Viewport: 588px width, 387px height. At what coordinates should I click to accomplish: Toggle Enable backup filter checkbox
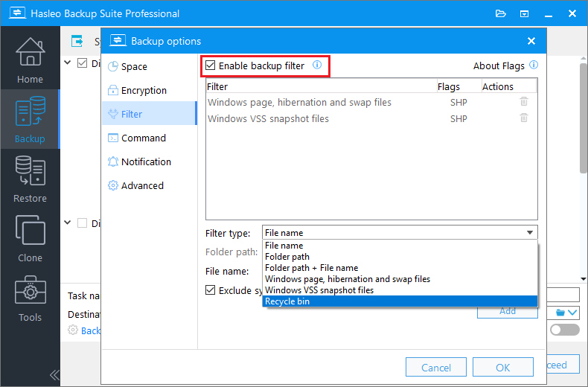211,65
